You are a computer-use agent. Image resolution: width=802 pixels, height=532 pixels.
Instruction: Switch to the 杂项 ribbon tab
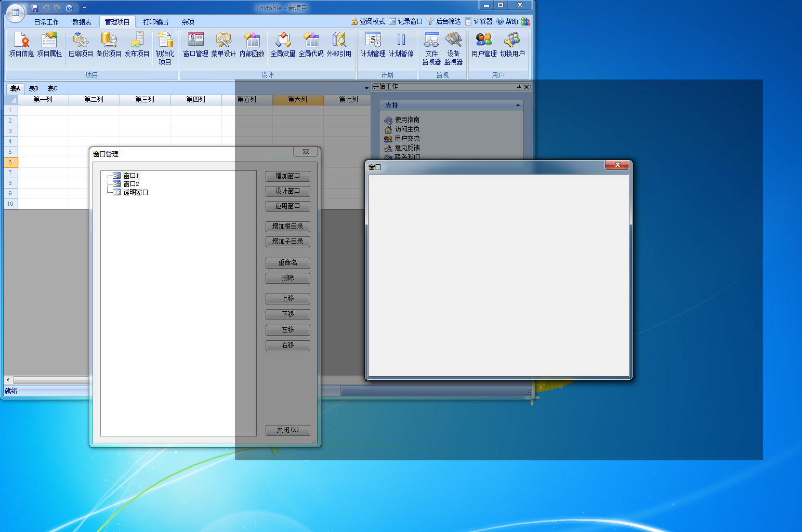pos(188,22)
